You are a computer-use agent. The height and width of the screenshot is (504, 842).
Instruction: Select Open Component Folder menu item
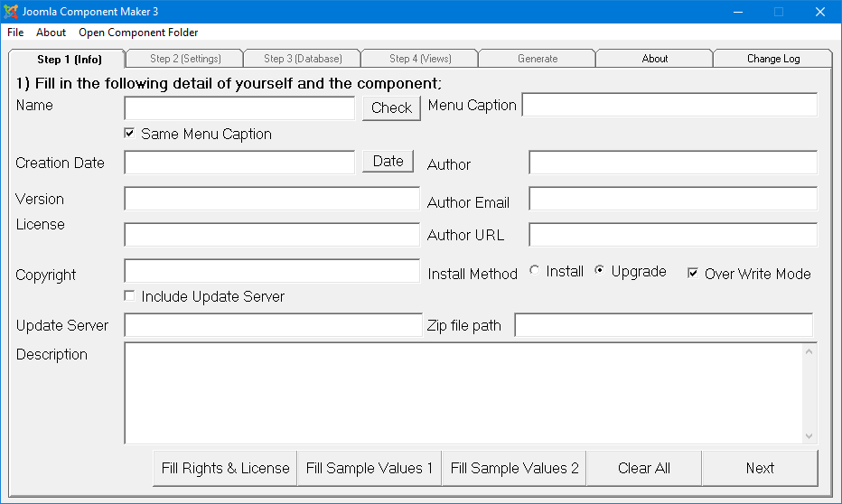click(x=138, y=33)
